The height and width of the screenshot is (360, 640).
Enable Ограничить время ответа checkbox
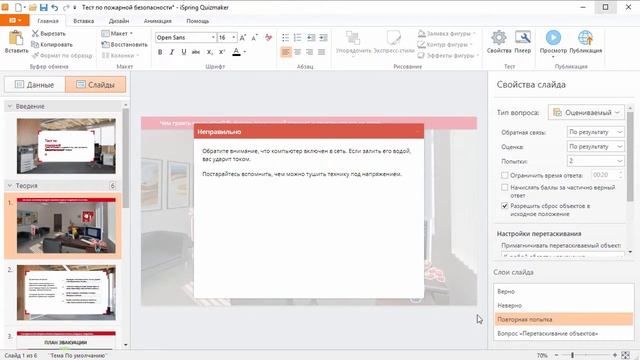[x=504, y=175]
